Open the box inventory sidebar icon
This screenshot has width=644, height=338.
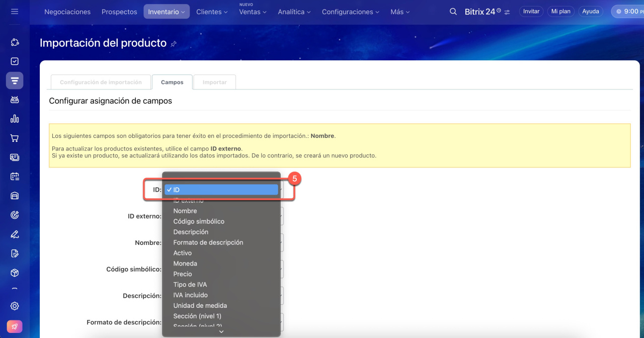(15, 273)
